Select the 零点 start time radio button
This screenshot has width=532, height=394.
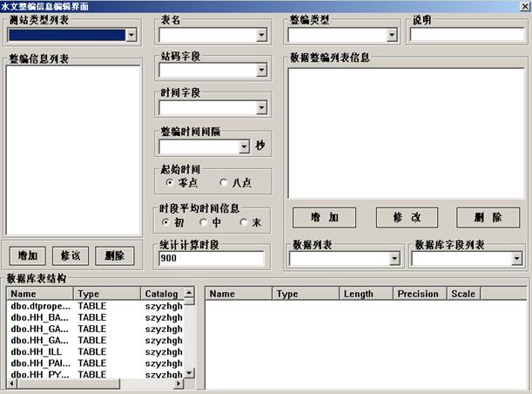[x=170, y=183]
